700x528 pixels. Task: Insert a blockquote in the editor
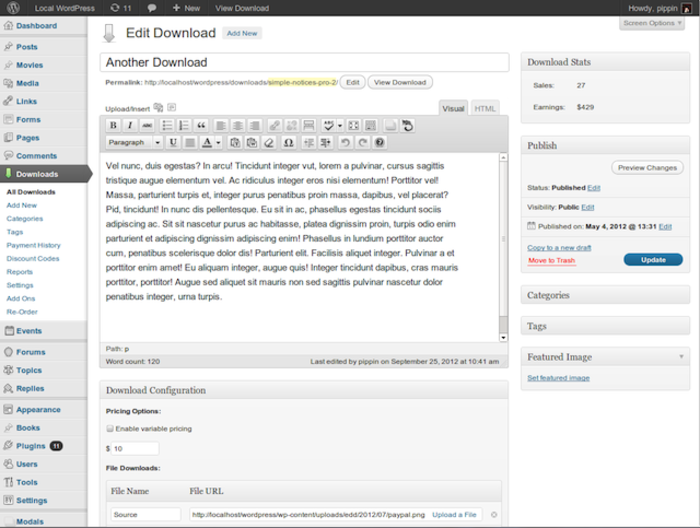(201, 126)
